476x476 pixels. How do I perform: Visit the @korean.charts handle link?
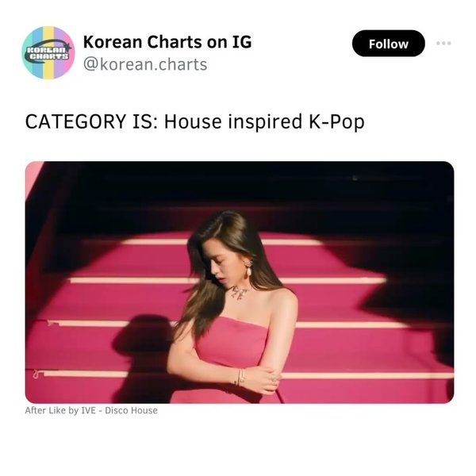pyautogui.click(x=145, y=64)
